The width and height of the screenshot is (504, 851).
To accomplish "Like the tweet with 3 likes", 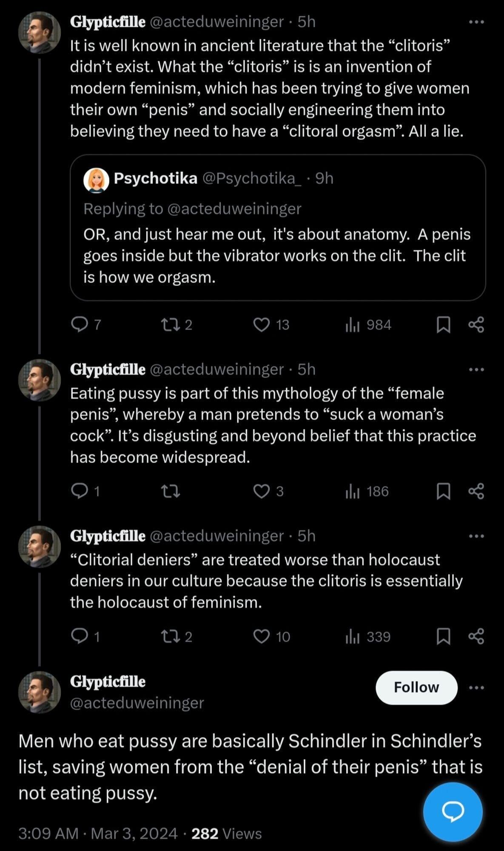I will pyautogui.click(x=262, y=491).
